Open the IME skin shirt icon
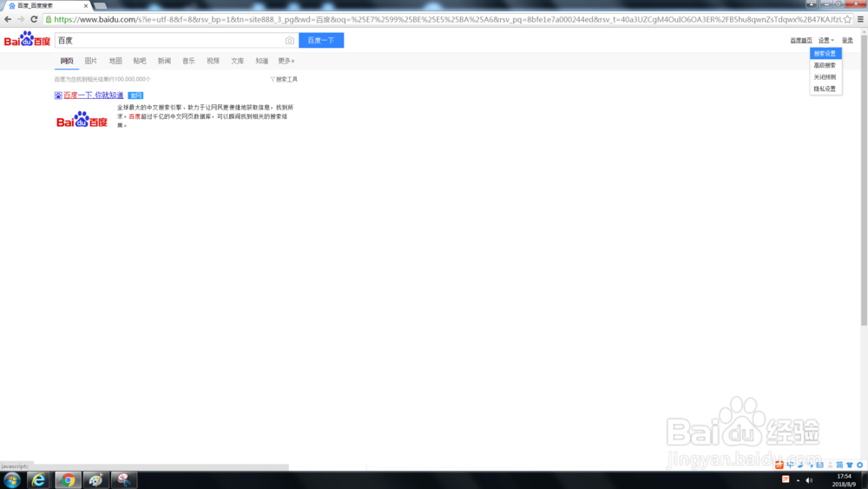868x489 pixels. (850, 465)
